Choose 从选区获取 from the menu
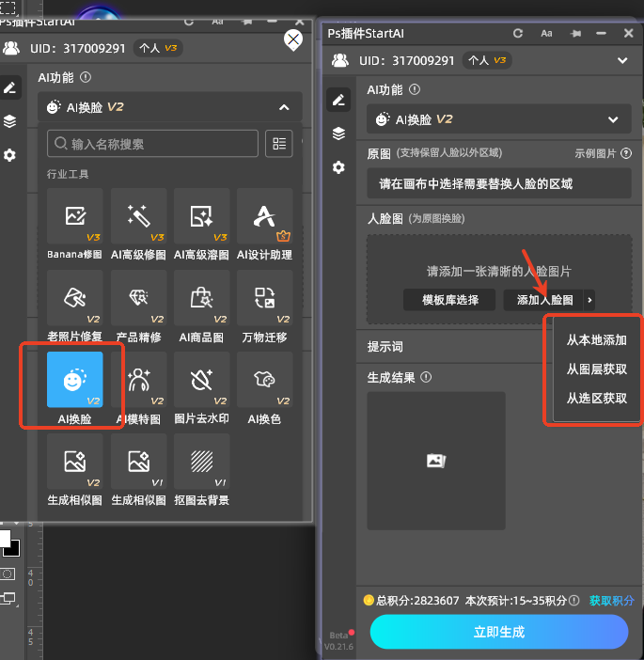 tap(596, 399)
